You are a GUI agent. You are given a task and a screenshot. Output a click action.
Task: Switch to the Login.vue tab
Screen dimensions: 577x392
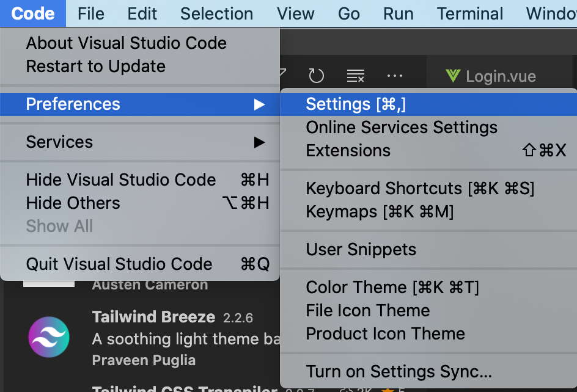tap(501, 76)
